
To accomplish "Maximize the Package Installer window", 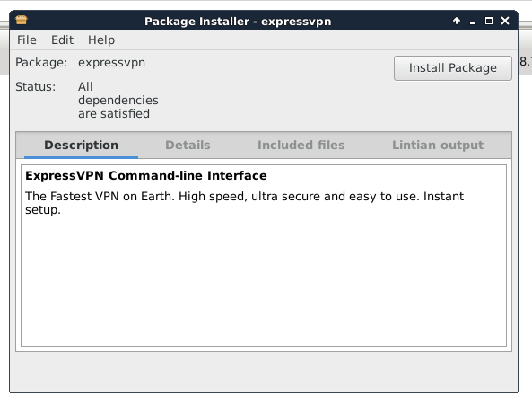I will (x=489, y=21).
